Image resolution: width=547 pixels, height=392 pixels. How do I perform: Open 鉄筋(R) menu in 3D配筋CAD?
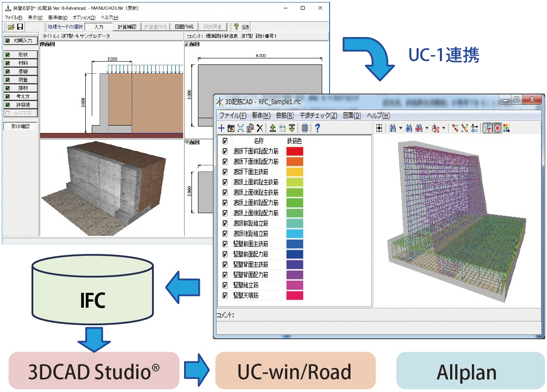285,115
